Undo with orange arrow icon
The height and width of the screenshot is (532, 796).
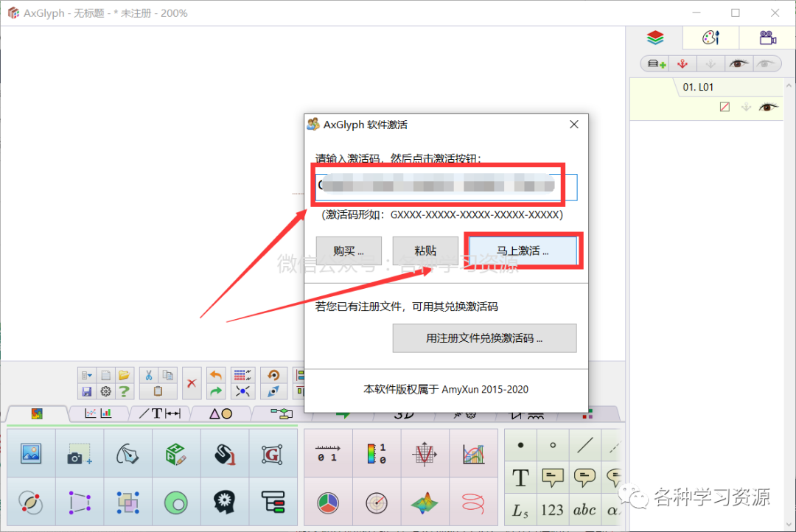pyautogui.click(x=216, y=376)
